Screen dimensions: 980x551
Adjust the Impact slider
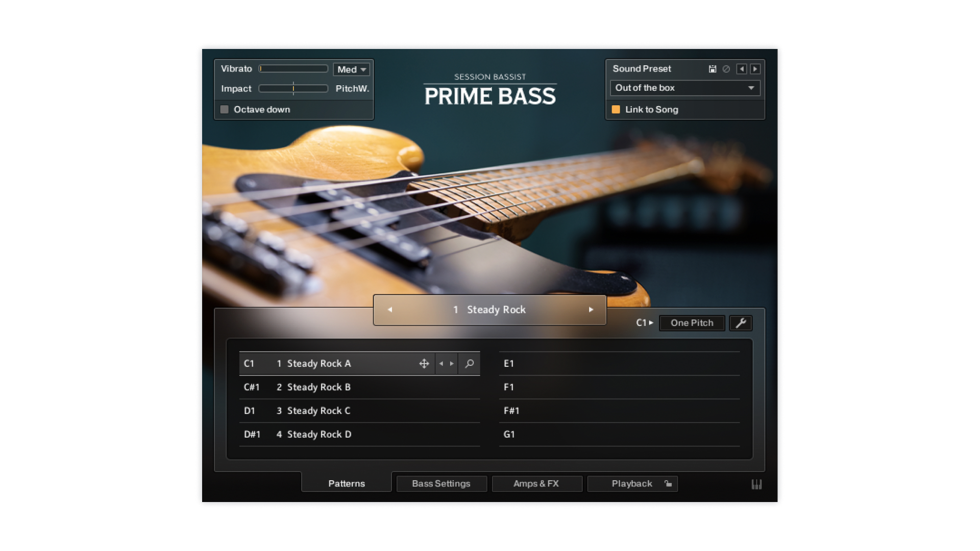[293, 89]
